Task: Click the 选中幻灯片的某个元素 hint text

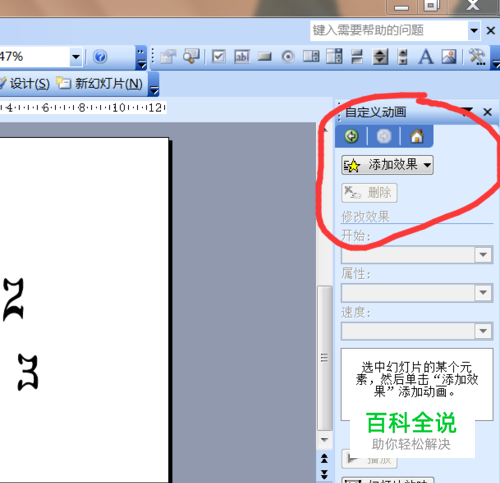Action: 417,380
